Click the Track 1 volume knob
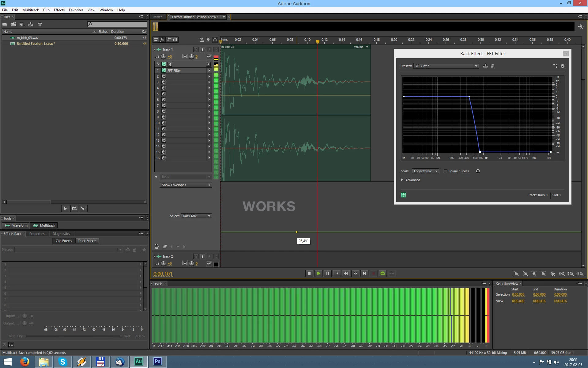588x368 pixels. pyautogui.click(x=164, y=56)
